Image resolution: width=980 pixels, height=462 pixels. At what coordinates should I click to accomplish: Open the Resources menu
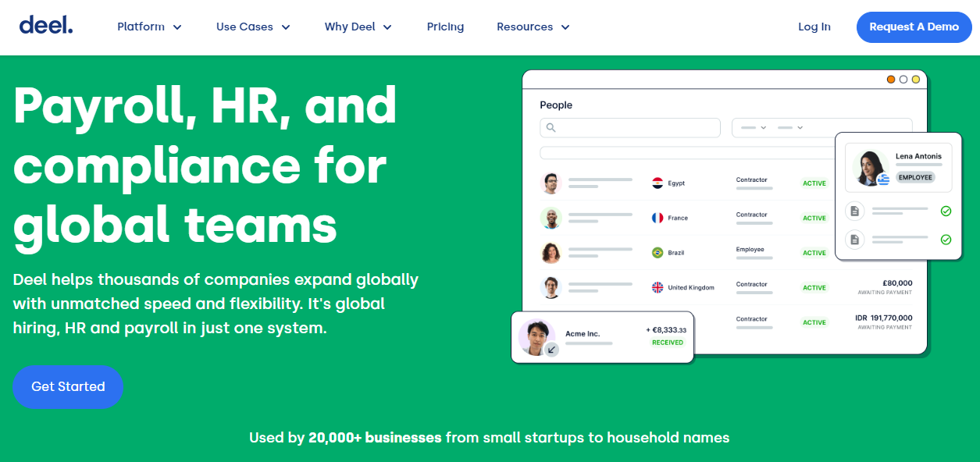tap(533, 27)
